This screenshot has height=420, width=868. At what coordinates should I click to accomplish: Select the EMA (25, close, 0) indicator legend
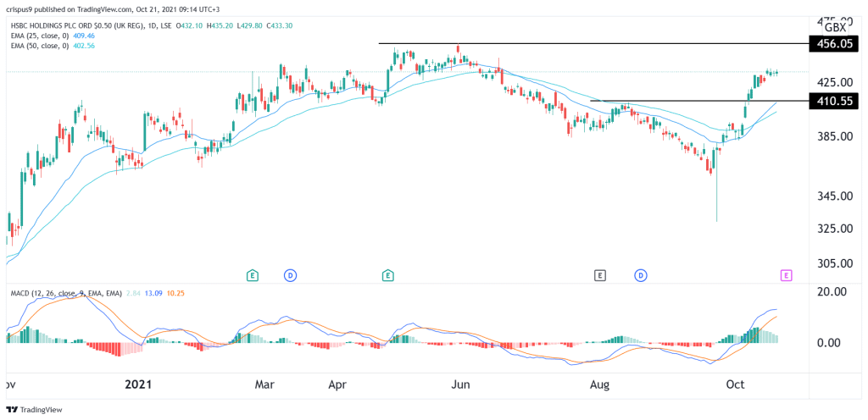39,36
